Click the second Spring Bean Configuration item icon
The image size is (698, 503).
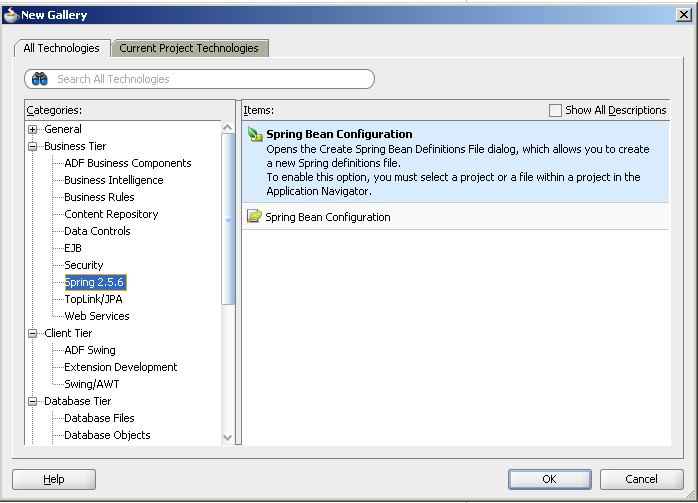click(254, 217)
